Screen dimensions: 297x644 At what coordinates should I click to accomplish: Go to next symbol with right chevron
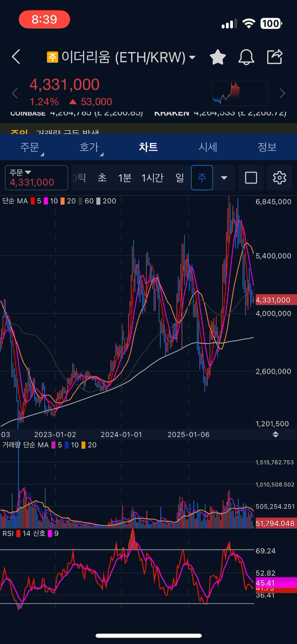point(282,93)
